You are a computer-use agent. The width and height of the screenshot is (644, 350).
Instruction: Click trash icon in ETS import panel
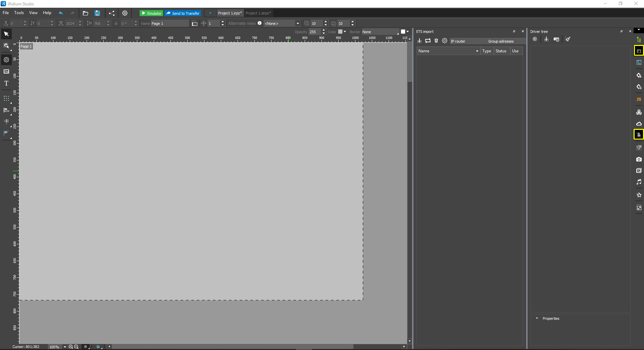436,41
